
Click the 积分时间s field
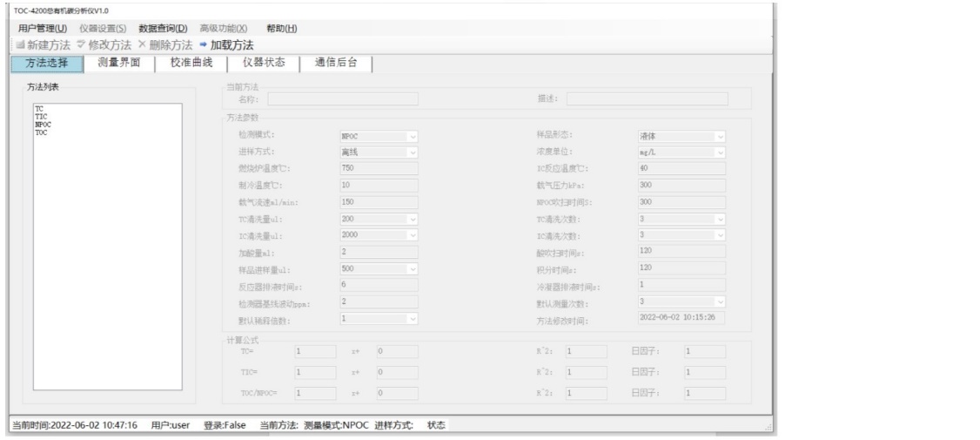[681, 267]
